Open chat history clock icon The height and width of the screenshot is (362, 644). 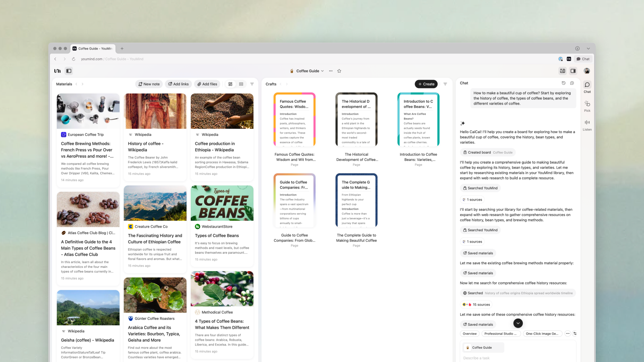point(563,83)
